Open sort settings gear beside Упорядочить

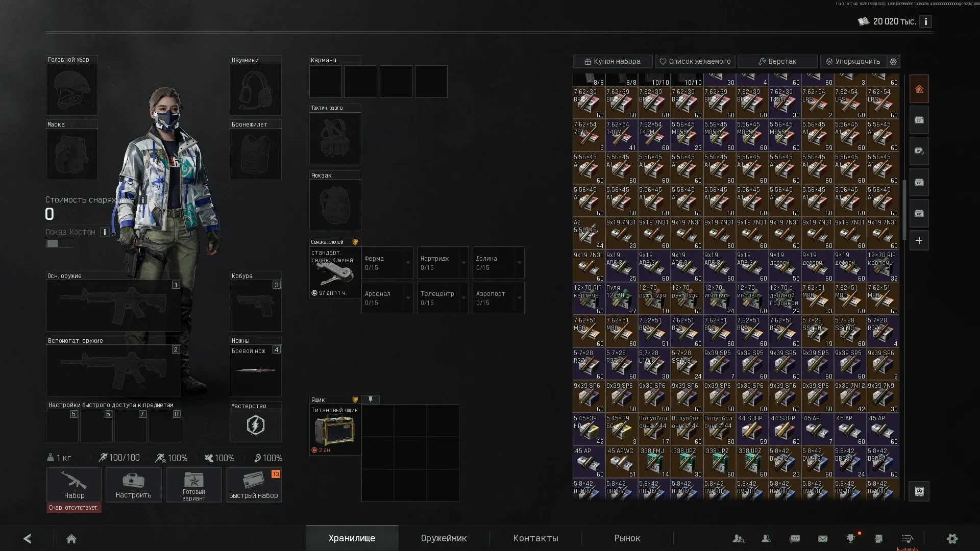click(893, 61)
